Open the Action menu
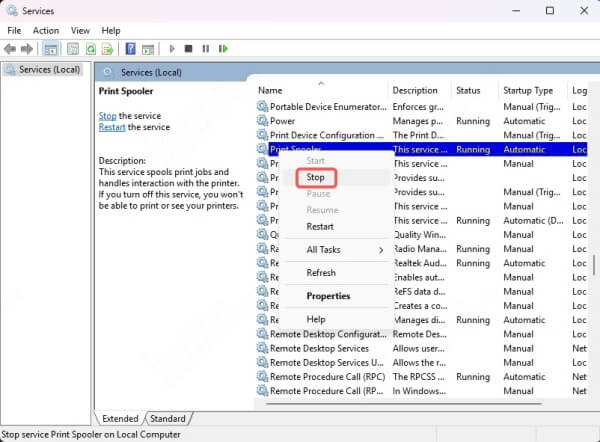Viewport: 600px width, 442px height. 46,31
